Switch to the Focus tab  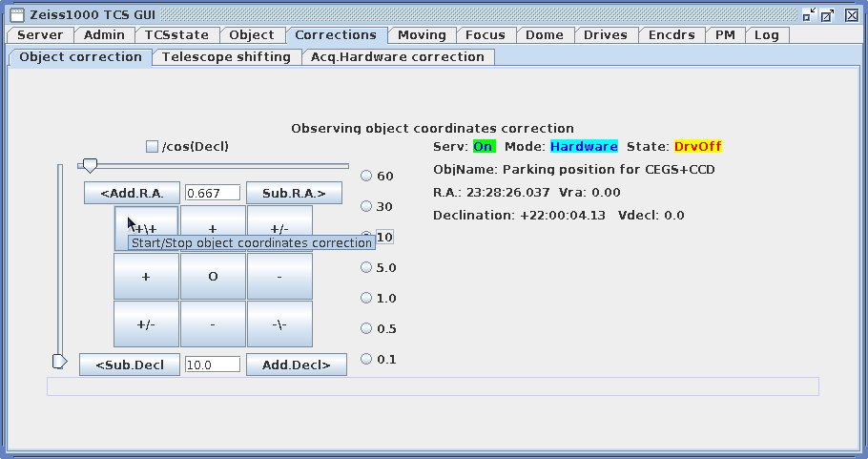pos(486,35)
